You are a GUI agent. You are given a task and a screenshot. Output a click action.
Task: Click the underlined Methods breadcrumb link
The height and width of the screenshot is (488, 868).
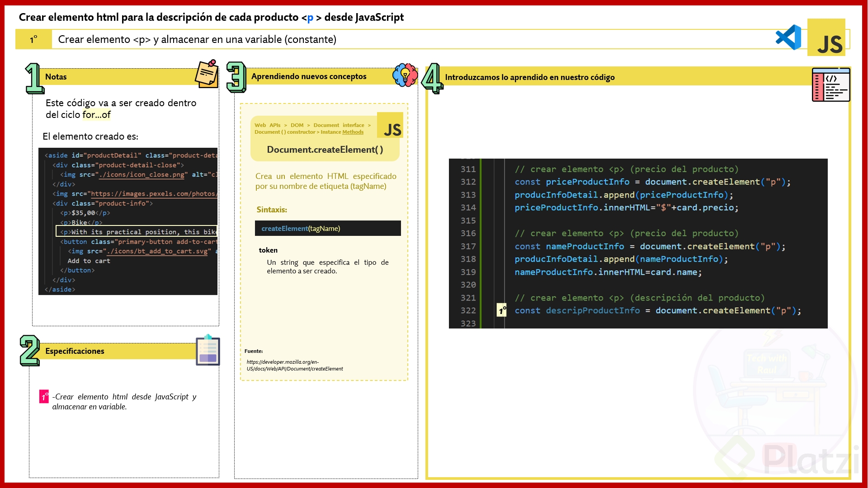click(353, 132)
